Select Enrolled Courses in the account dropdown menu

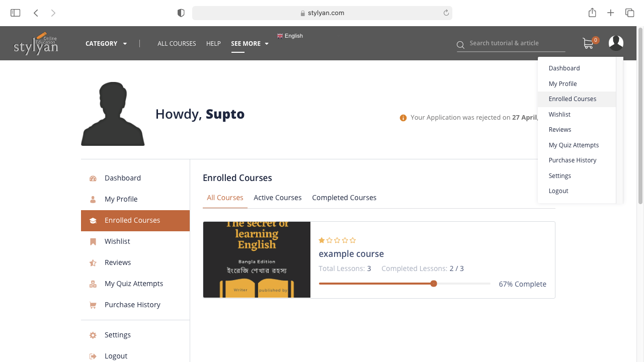(x=577, y=99)
